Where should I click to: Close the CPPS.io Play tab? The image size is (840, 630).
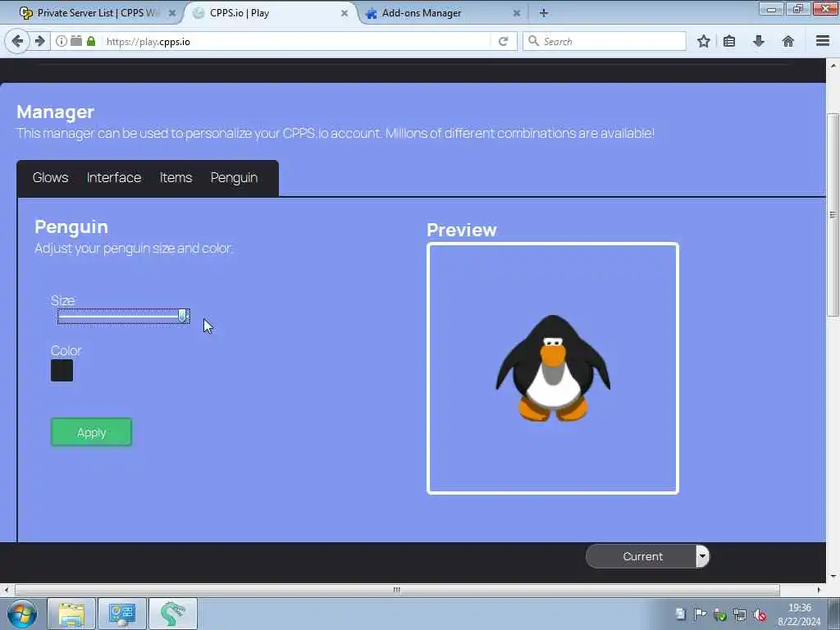(345, 13)
